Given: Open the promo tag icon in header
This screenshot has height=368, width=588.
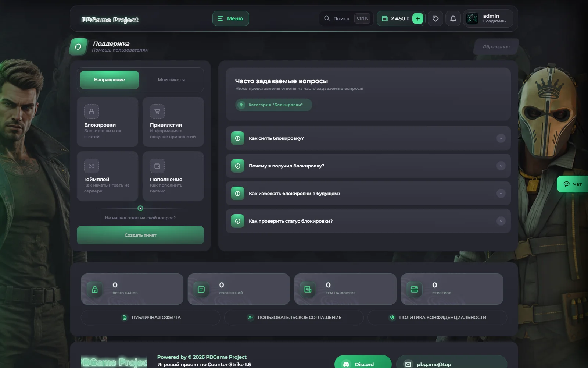Looking at the screenshot, I should [x=435, y=18].
